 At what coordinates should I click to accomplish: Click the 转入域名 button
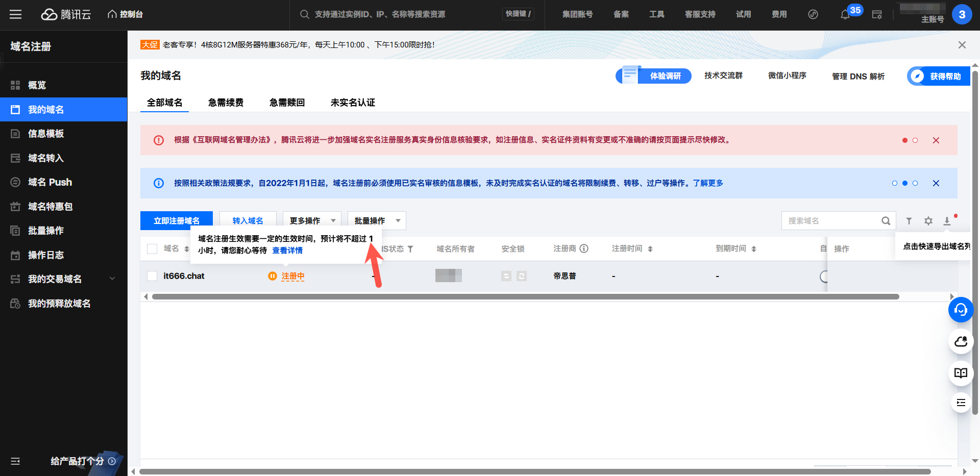point(248,220)
